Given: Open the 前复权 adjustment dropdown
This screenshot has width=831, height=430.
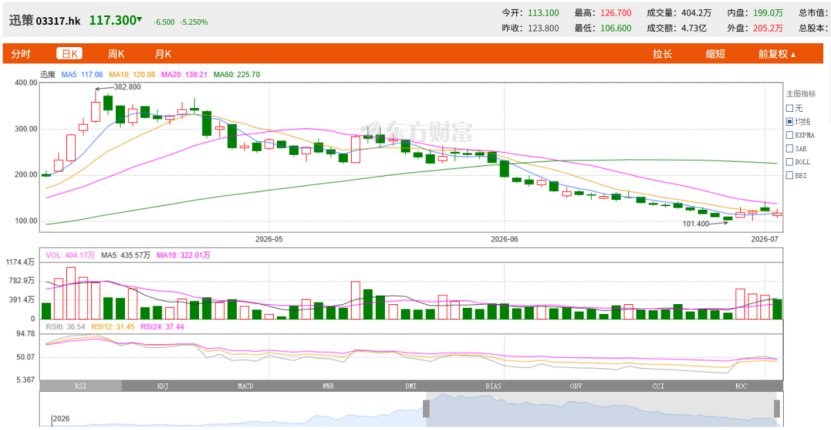Looking at the screenshot, I should [x=777, y=54].
